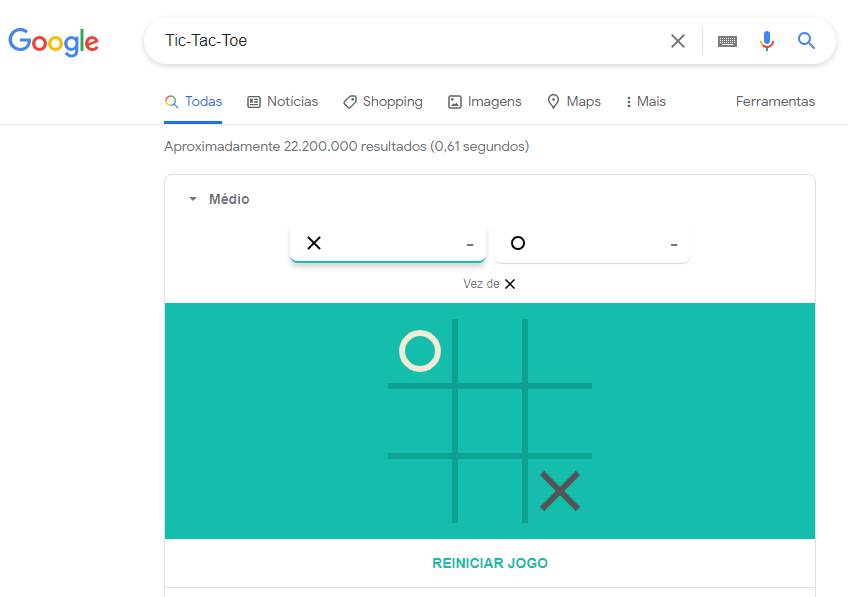Expand the Mais tab options
Viewport: 848px width, 597px height.
click(645, 101)
